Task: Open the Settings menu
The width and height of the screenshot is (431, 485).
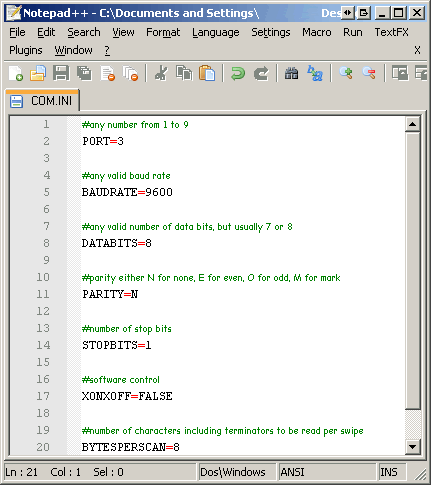Action: 271,32
